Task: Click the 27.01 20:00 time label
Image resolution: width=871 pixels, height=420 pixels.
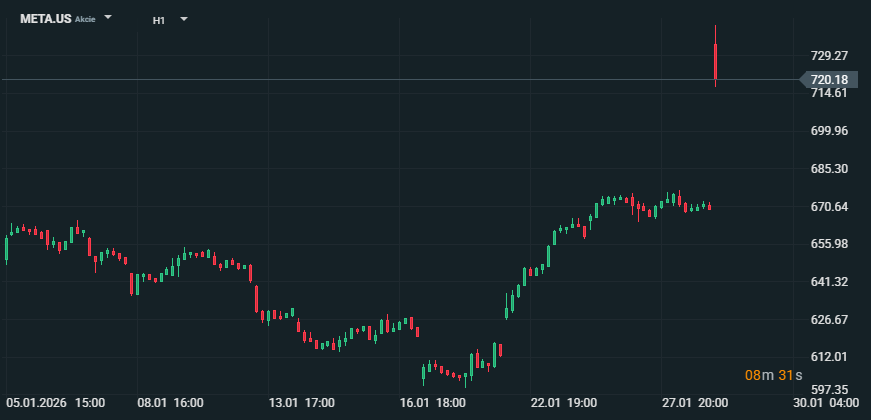Action: pos(695,403)
